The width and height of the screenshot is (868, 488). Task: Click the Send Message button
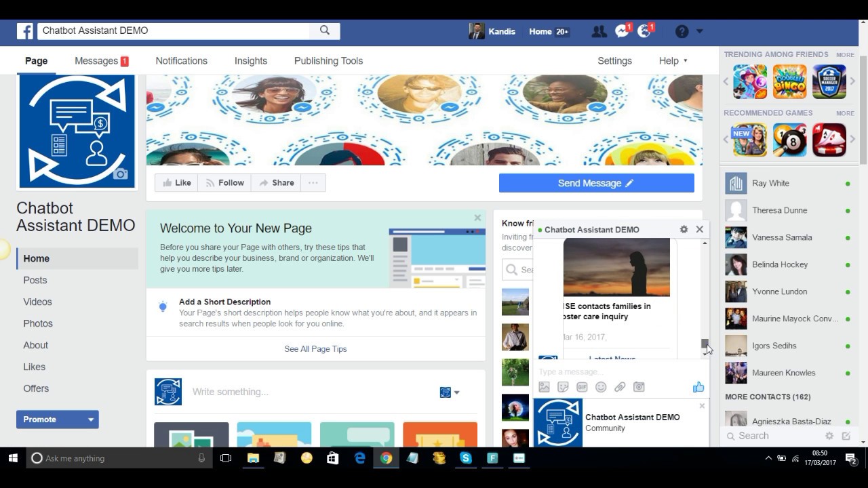coord(597,183)
